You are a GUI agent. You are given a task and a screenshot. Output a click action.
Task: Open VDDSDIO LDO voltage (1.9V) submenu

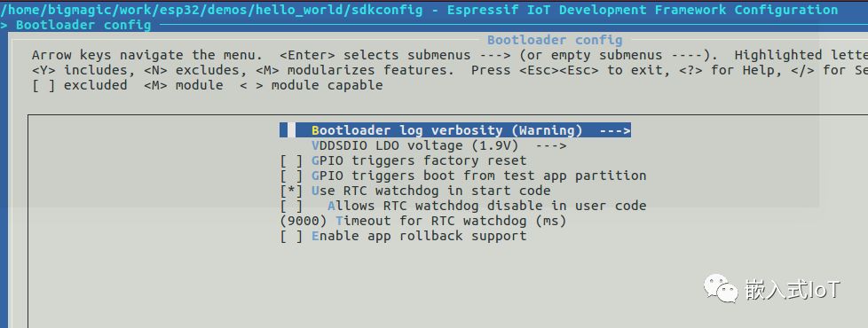click(439, 145)
